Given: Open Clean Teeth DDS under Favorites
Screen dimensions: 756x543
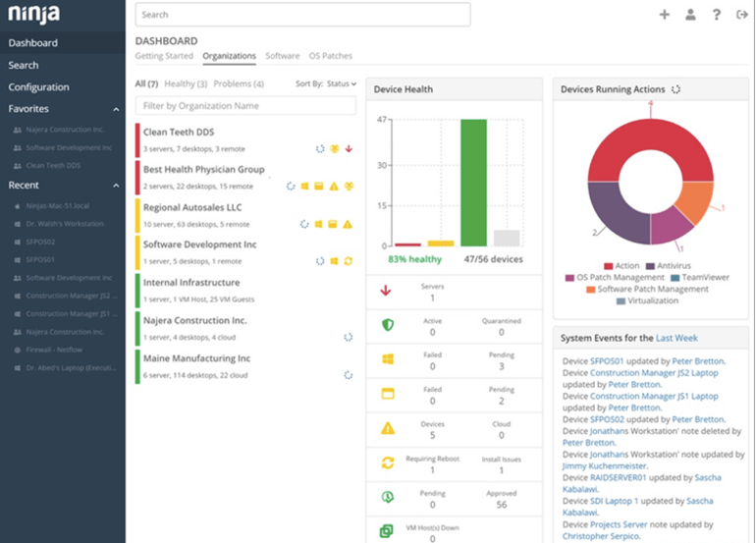Looking at the screenshot, I should (x=53, y=165).
